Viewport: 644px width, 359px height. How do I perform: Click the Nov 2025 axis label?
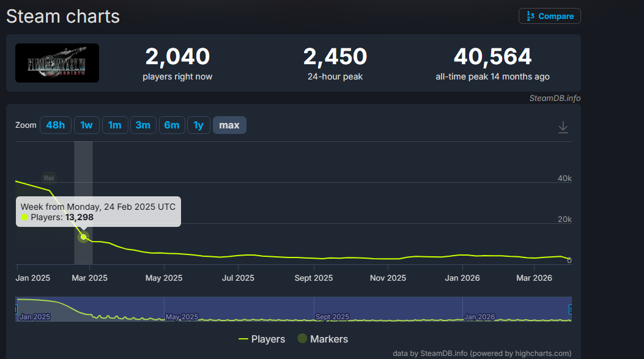click(x=388, y=278)
